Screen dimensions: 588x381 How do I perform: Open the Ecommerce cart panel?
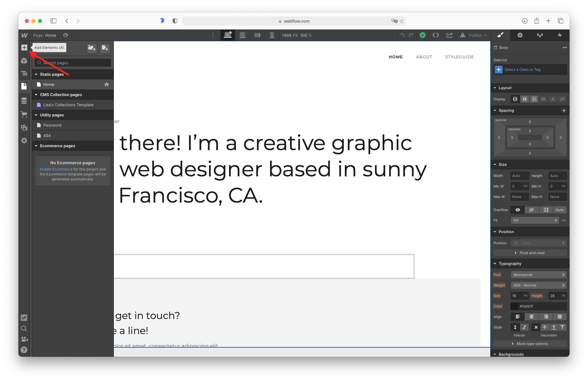coord(24,114)
